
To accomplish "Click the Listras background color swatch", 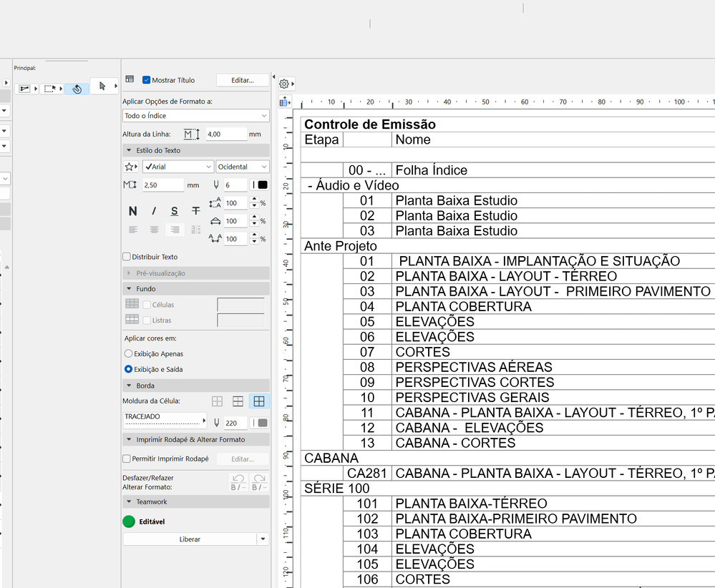I will (x=240, y=320).
